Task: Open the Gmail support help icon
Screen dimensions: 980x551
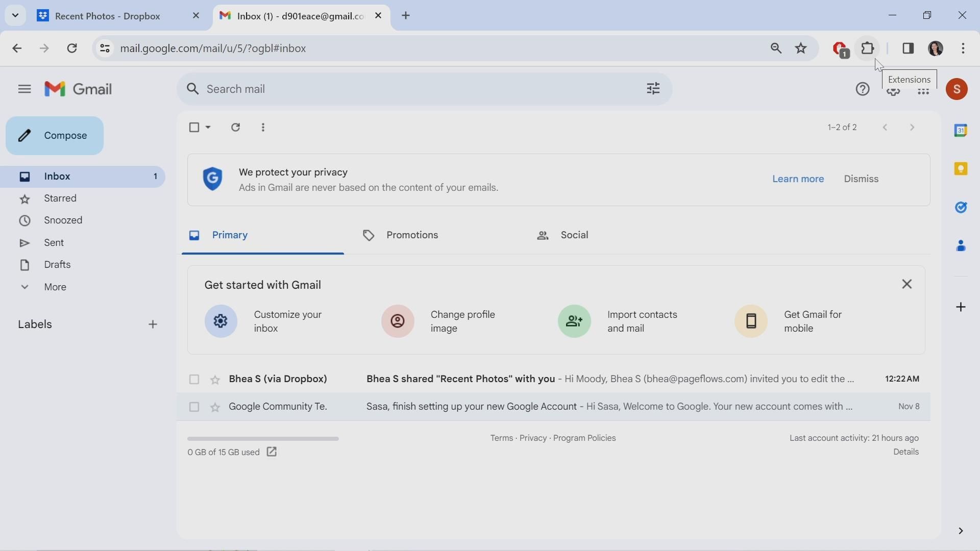Action: click(x=863, y=89)
